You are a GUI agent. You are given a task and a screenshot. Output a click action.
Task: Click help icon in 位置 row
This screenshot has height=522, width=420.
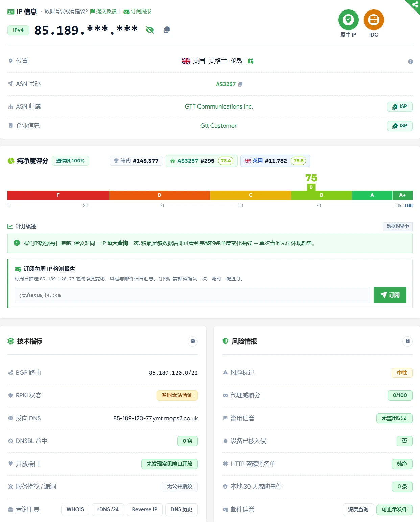pos(410,62)
